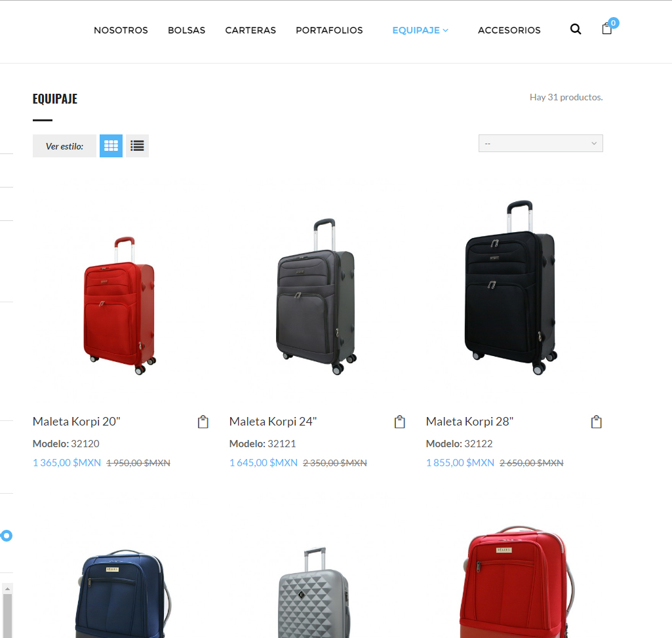
Task: Open the search magnifier icon
Action: pyautogui.click(x=576, y=29)
